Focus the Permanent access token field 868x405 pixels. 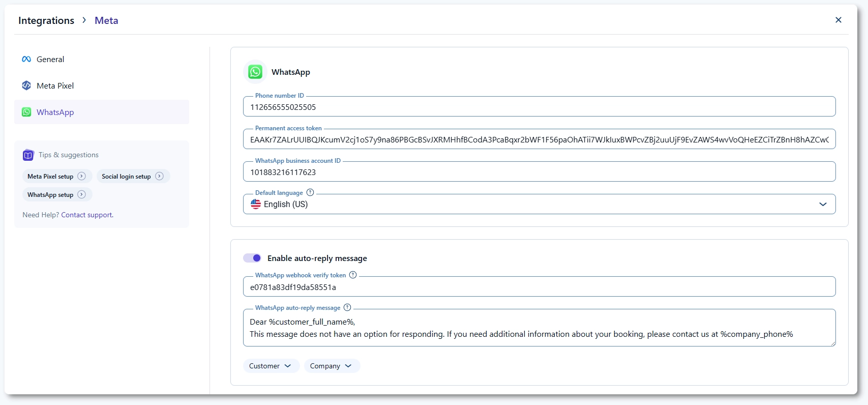[539, 139]
